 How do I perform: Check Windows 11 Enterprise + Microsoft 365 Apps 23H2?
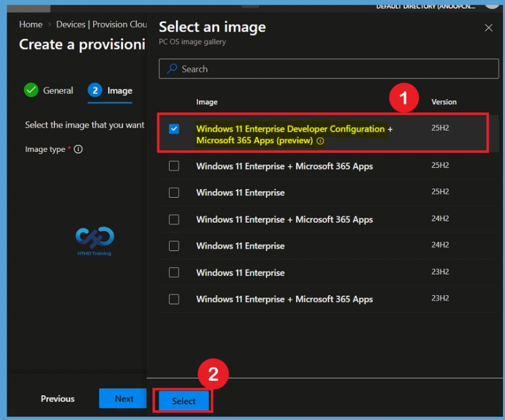(x=174, y=299)
